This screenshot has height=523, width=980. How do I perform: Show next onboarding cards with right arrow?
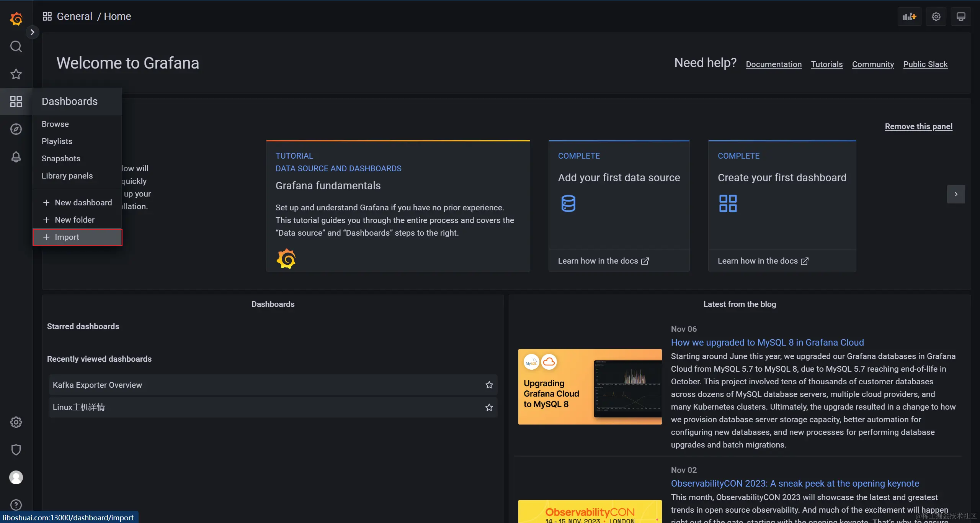pos(956,194)
